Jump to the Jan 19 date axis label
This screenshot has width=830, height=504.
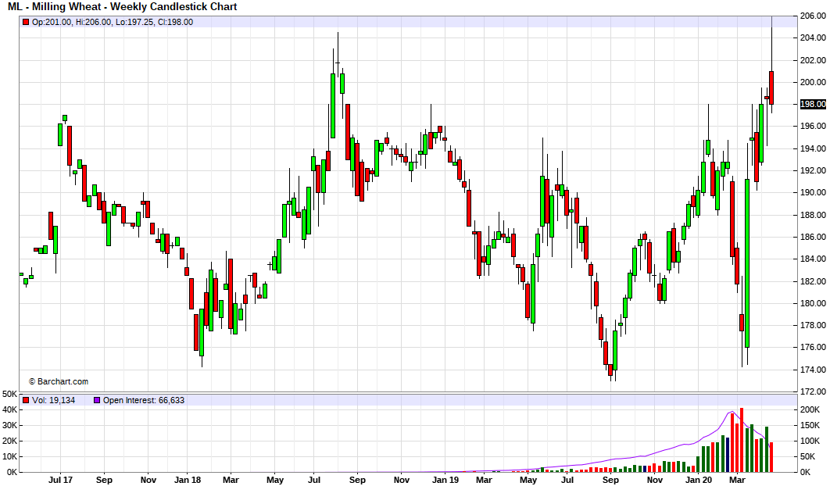tap(445, 480)
